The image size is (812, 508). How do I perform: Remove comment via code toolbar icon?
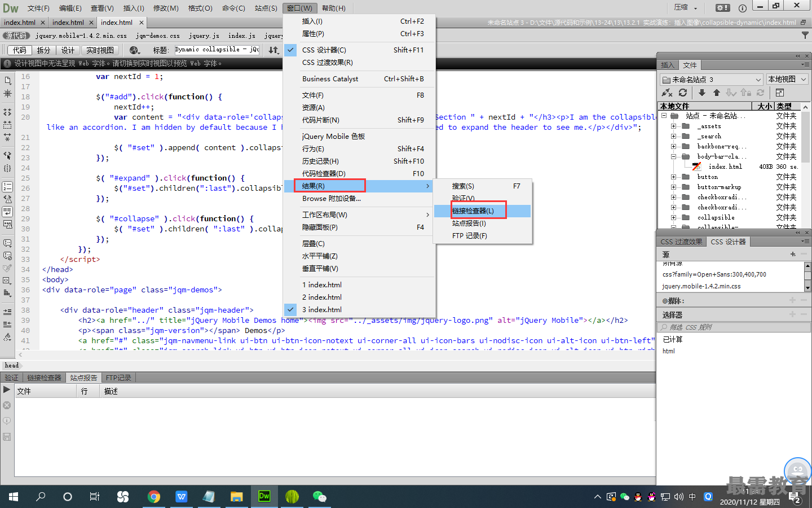tap(7, 256)
